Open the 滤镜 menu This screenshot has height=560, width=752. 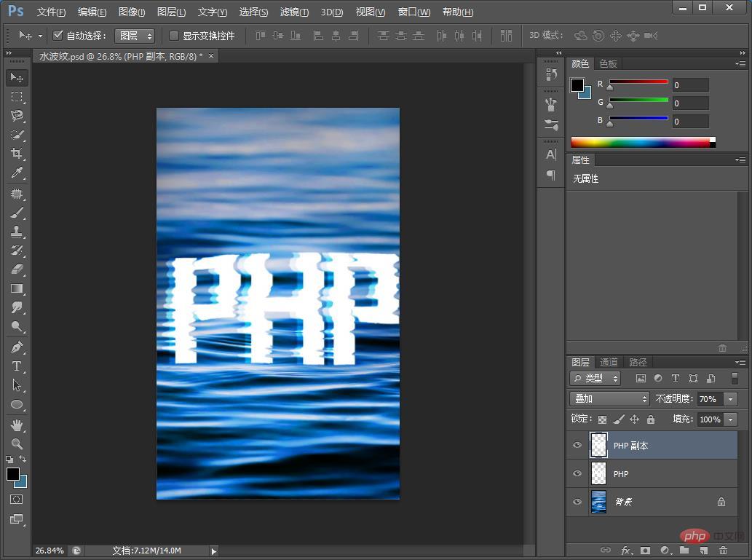(294, 12)
